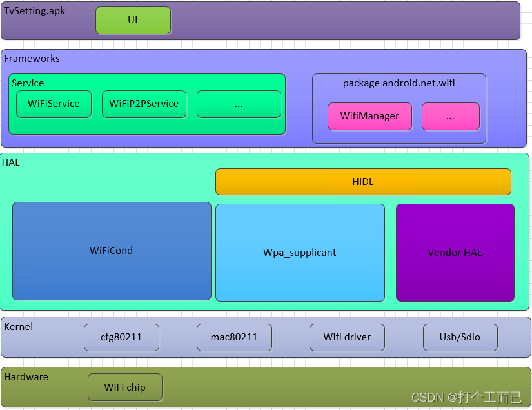Select the WiFi chip box
This screenshot has width=532, height=410.
(125, 387)
